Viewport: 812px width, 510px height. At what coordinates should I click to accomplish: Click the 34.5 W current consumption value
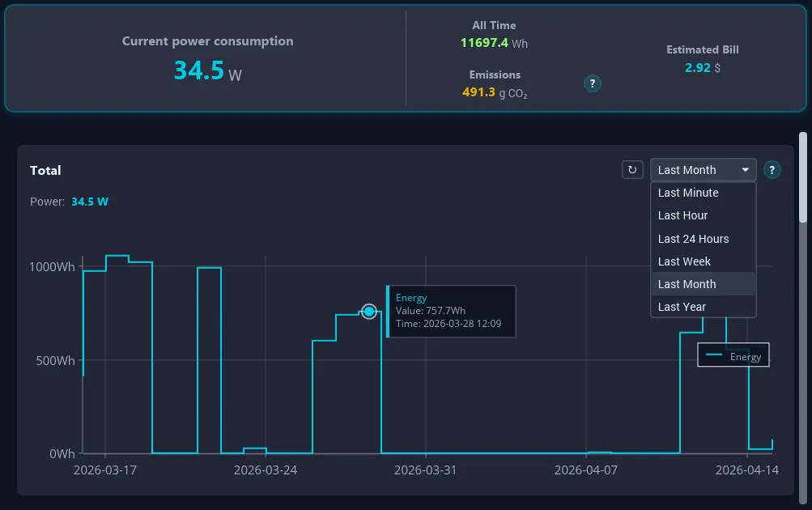[x=208, y=70]
